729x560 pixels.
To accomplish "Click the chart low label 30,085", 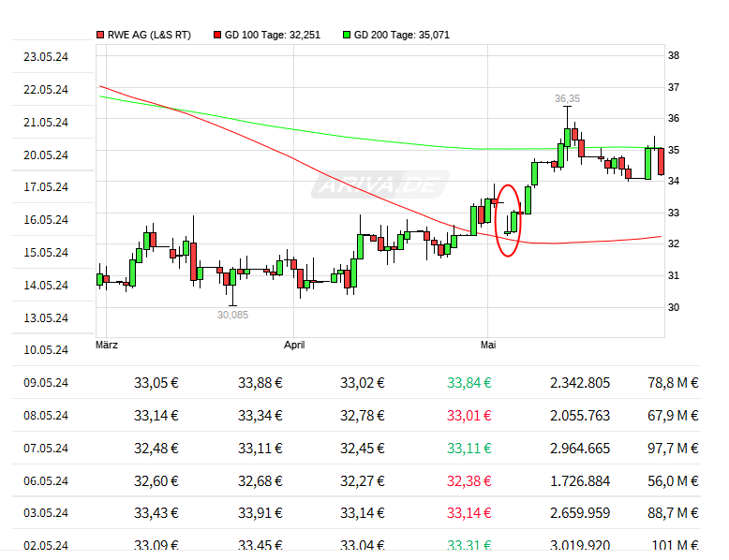I will click(232, 315).
